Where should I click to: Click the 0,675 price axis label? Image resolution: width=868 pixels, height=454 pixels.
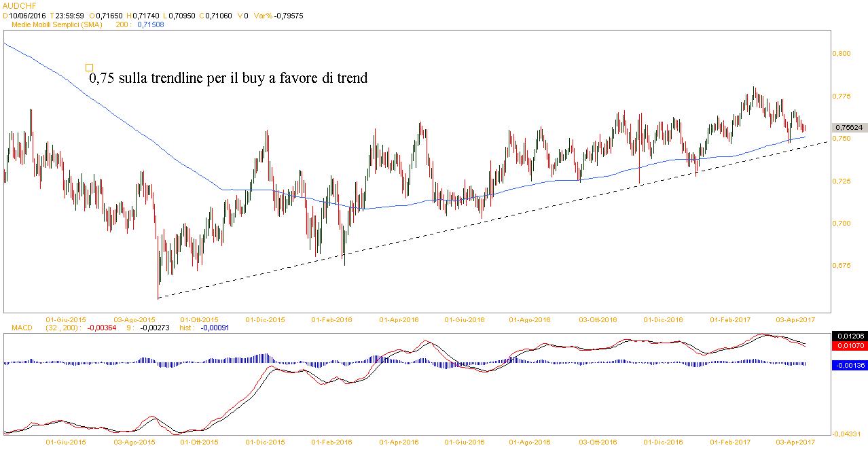pyautogui.click(x=840, y=266)
